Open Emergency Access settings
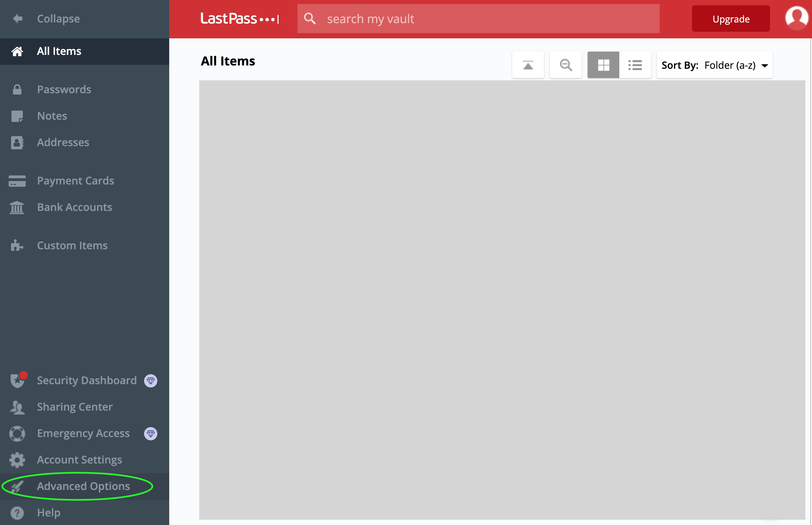Image resolution: width=812 pixels, height=525 pixels. pyautogui.click(x=83, y=433)
